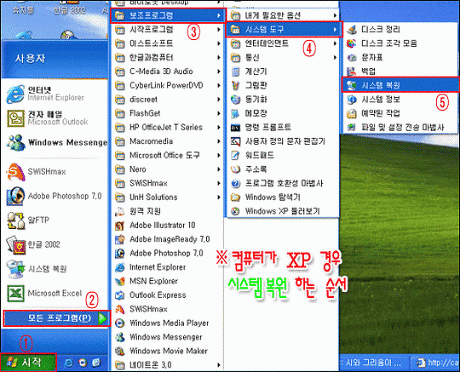This screenshot has width=460, height=372.
Task: Open Internet Explorer in programs list
Action: (x=168, y=267)
